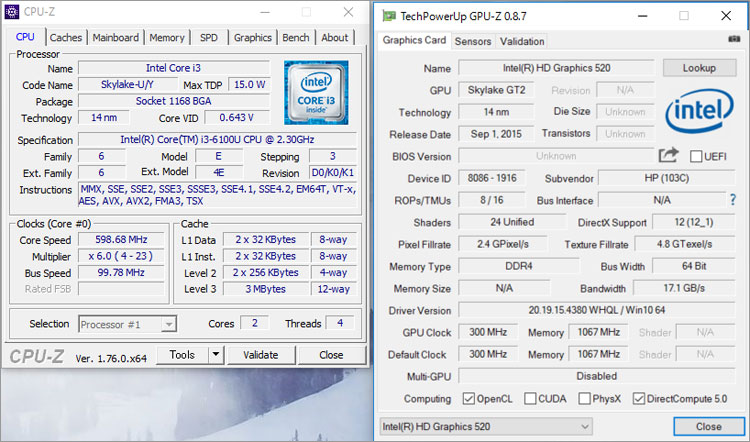Open the Sensors tab in GPU-Z

pyautogui.click(x=473, y=41)
